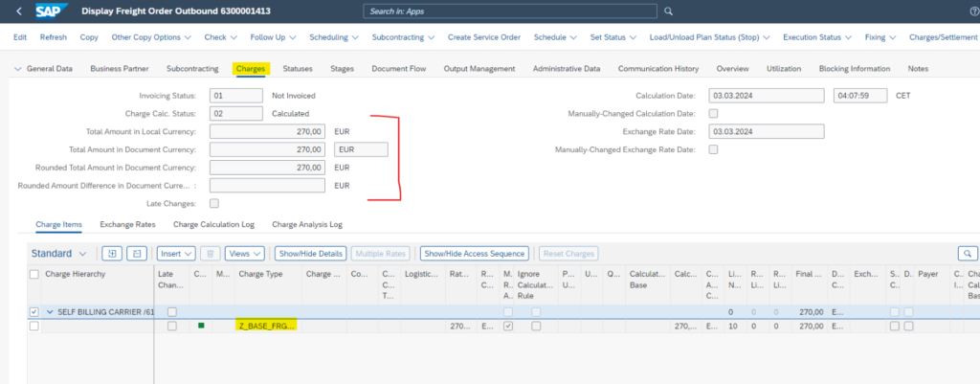Toggle the Late Changes checkbox
Screen dimensions: 980x384
213,203
